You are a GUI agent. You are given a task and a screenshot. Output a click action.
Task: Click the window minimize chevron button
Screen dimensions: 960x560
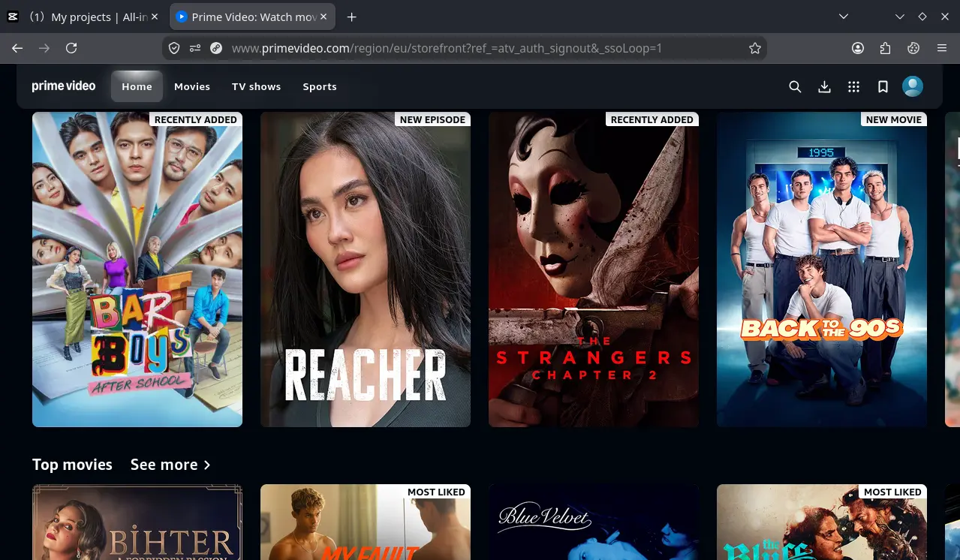900,17
